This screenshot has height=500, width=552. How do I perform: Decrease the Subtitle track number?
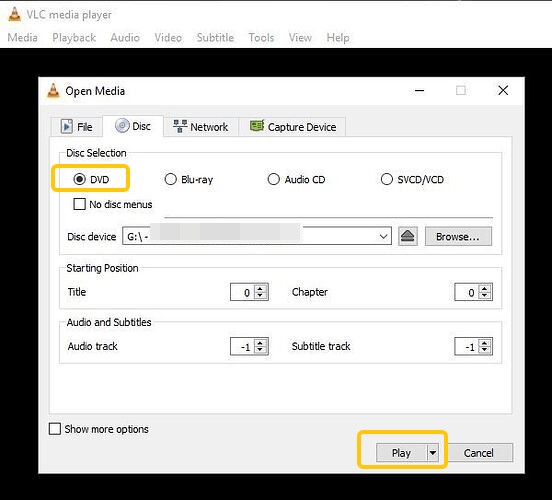click(485, 350)
